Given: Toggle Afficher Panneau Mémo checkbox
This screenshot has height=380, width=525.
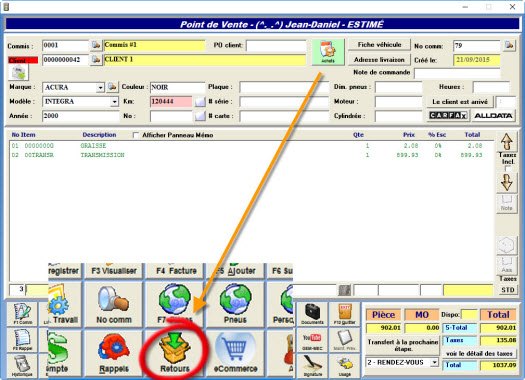Looking at the screenshot, I should click(136, 135).
